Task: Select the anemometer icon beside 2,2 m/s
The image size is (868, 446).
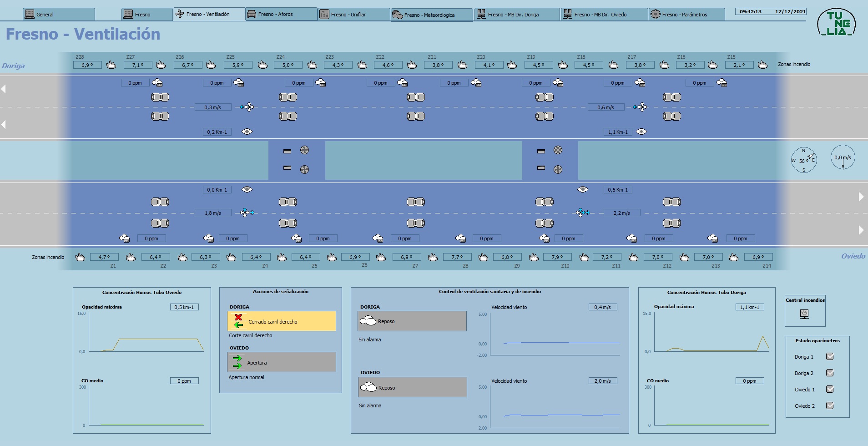Action: point(583,213)
